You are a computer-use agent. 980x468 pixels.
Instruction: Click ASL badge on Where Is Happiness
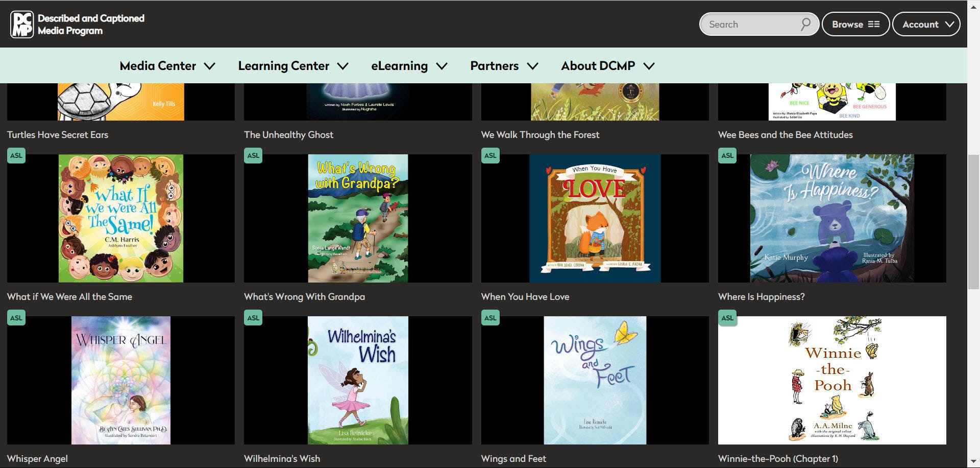(727, 155)
